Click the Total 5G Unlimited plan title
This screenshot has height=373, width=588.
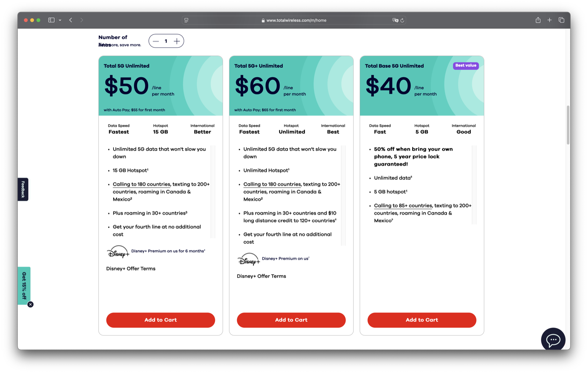click(x=126, y=66)
